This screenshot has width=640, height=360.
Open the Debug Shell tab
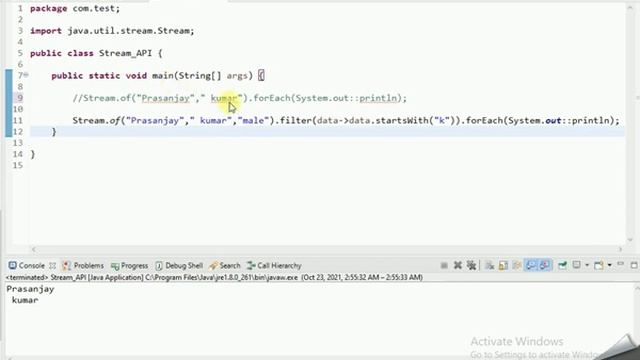click(x=179, y=266)
